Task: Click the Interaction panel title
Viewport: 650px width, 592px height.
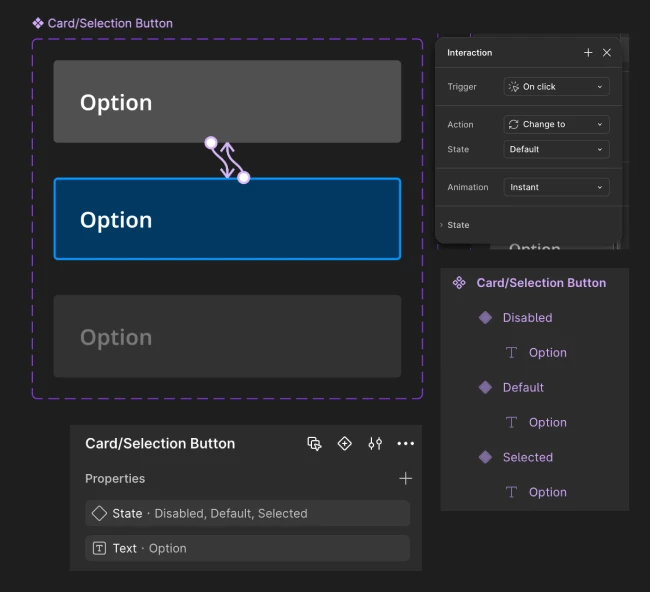Action: click(x=470, y=53)
